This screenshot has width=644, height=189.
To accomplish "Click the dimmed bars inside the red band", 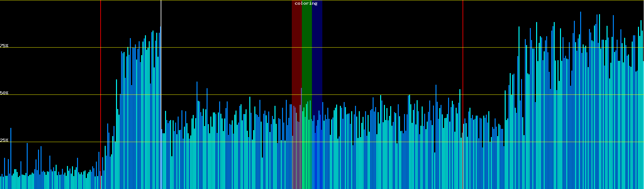I will 297,151.
